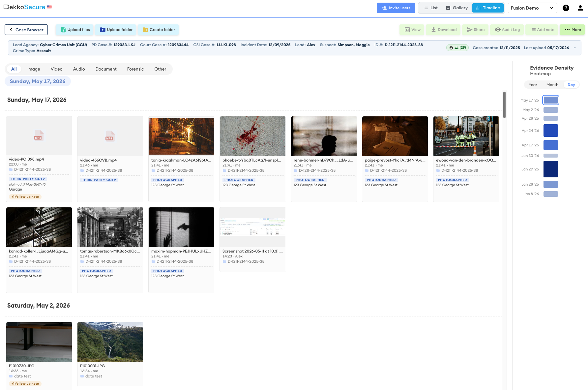Open the help question mark icon
The height and width of the screenshot is (390, 588).
[x=566, y=8]
